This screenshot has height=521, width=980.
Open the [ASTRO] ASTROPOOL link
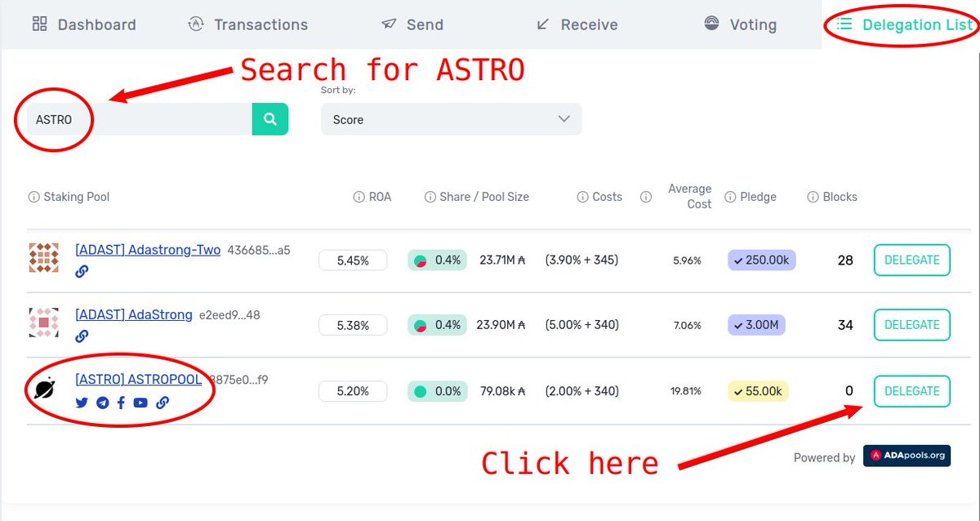click(x=138, y=380)
